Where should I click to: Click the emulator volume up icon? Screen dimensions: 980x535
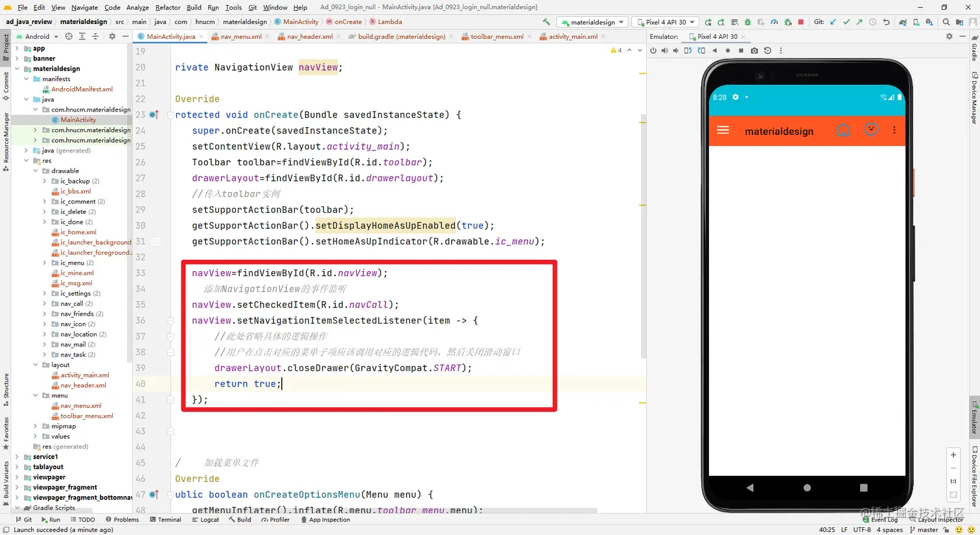click(665, 51)
